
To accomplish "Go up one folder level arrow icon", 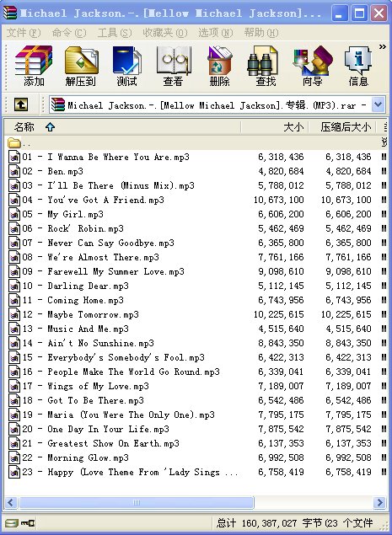I will pyautogui.click(x=21, y=104).
